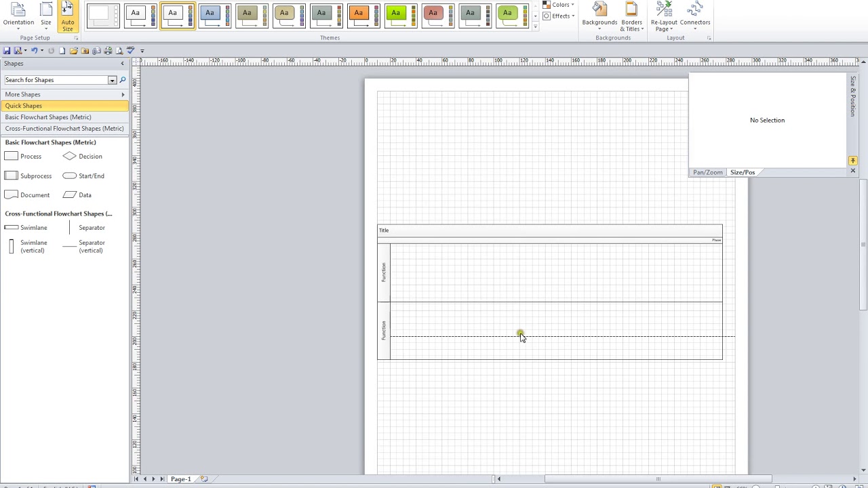The width and height of the screenshot is (868, 488).
Task: Click the Search for Shapes field
Action: [56, 80]
